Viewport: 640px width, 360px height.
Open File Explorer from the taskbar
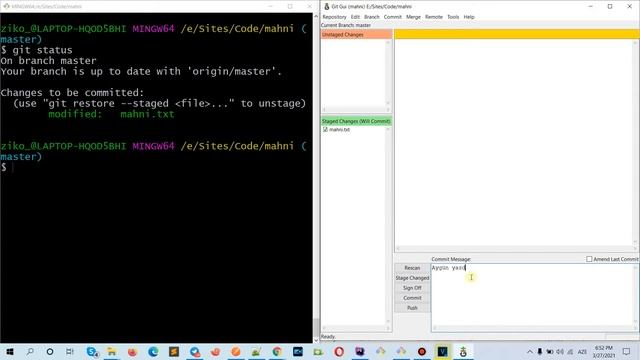[111, 351]
